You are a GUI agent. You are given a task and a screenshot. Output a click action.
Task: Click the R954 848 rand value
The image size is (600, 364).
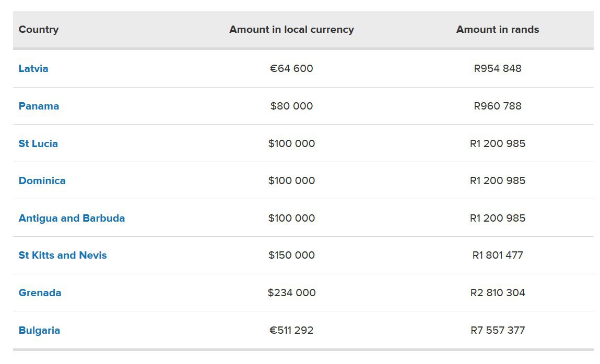[x=497, y=68]
